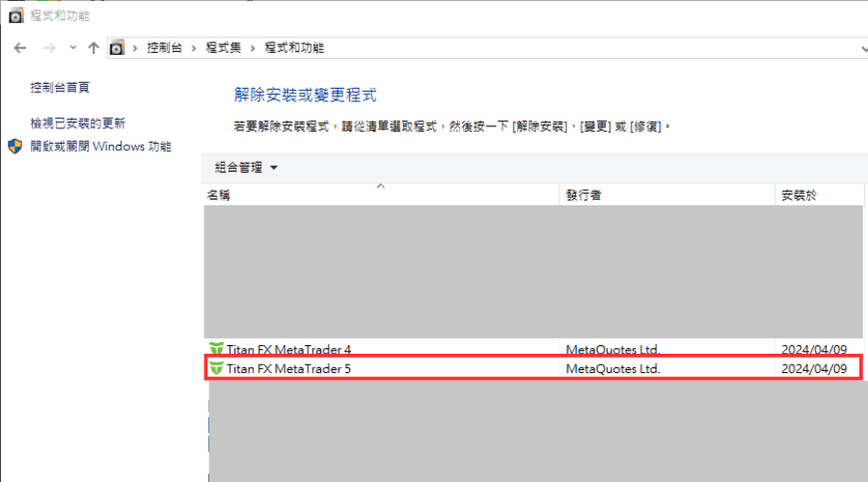Open 開啟或關閉 Windows 功能 link
Viewport: 868px width, 482px height.
coord(100,147)
